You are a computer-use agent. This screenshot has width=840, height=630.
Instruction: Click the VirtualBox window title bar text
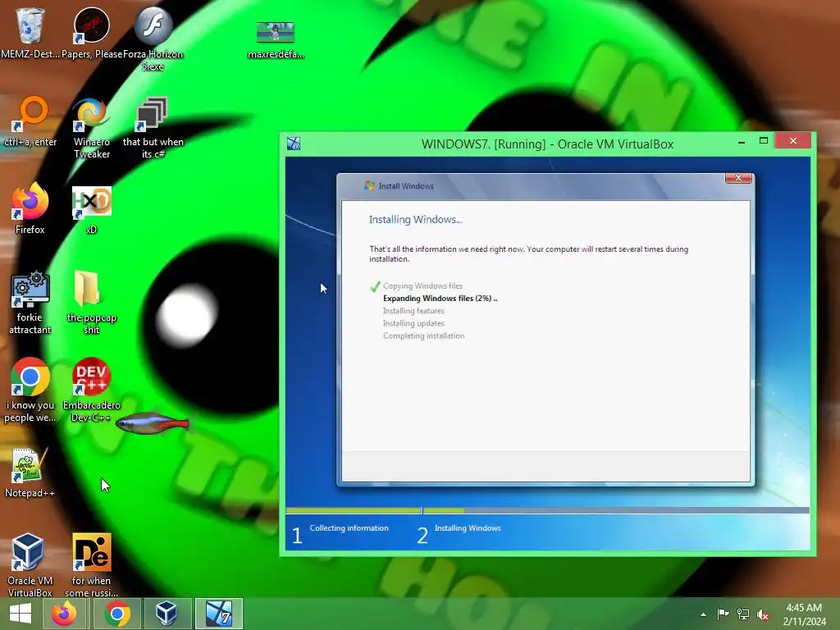click(x=547, y=144)
